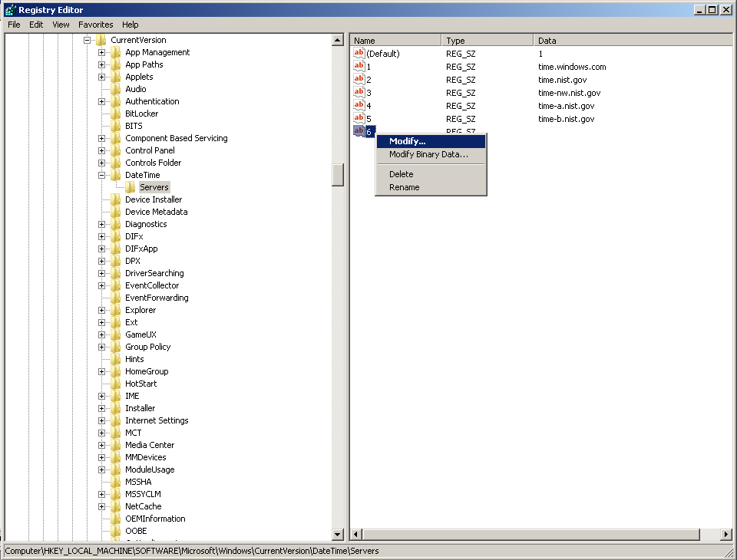Expand the Group Policy key

click(x=101, y=347)
